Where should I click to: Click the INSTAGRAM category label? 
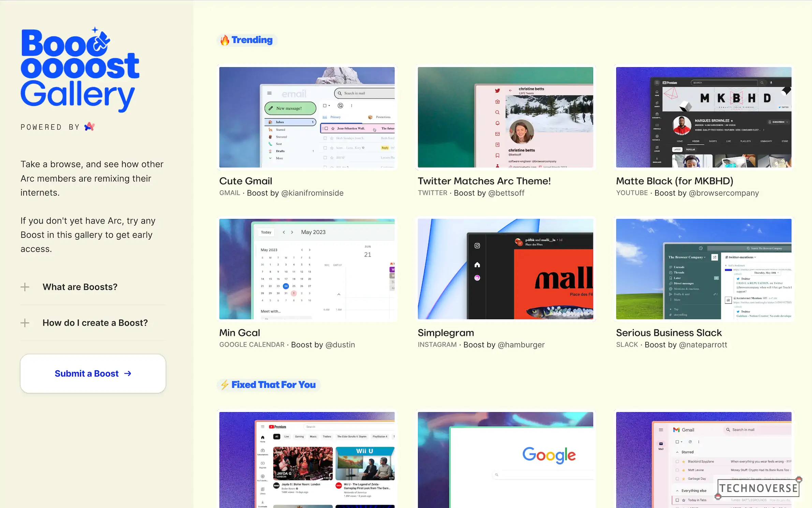pyautogui.click(x=437, y=345)
